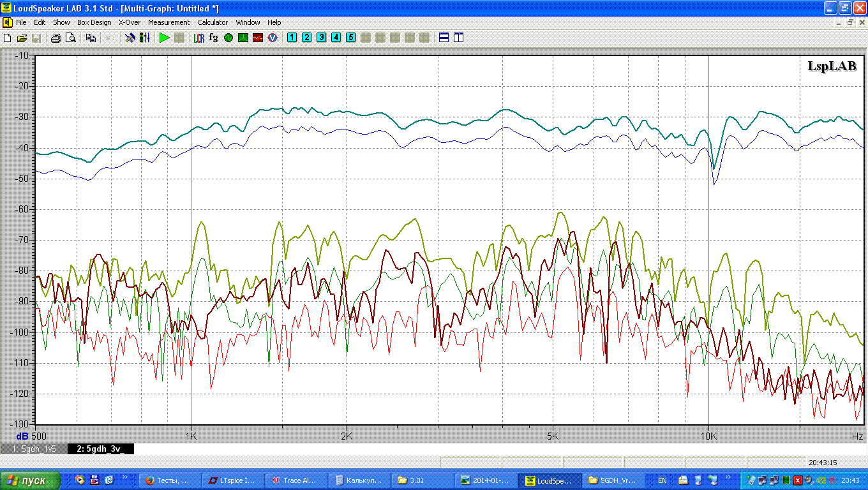Screen dimensions: 868x490
Task: Click the system tray clock 20:43
Action: click(849, 480)
